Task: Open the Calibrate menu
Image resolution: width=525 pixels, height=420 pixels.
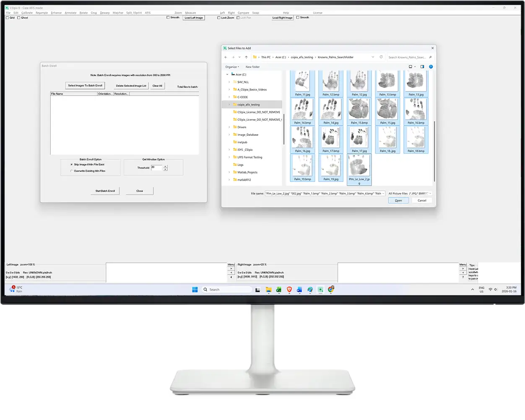Action: (x=27, y=13)
